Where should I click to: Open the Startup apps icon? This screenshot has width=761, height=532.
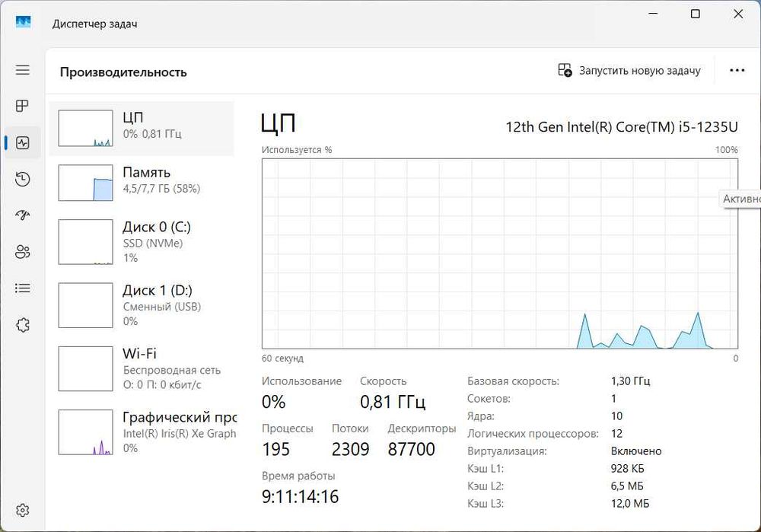coord(23,215)
